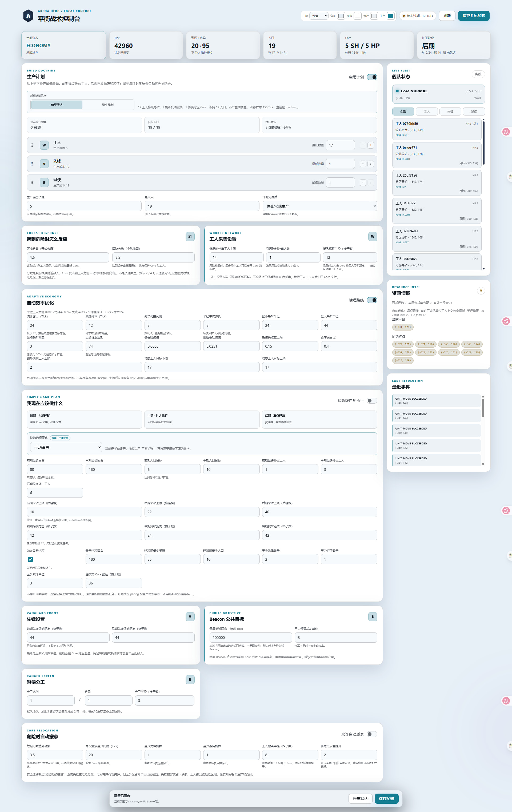Screen dimensions: 512x812
Task: Click the hexagonal A logo of the console
Action: click(x=28, y=16)
